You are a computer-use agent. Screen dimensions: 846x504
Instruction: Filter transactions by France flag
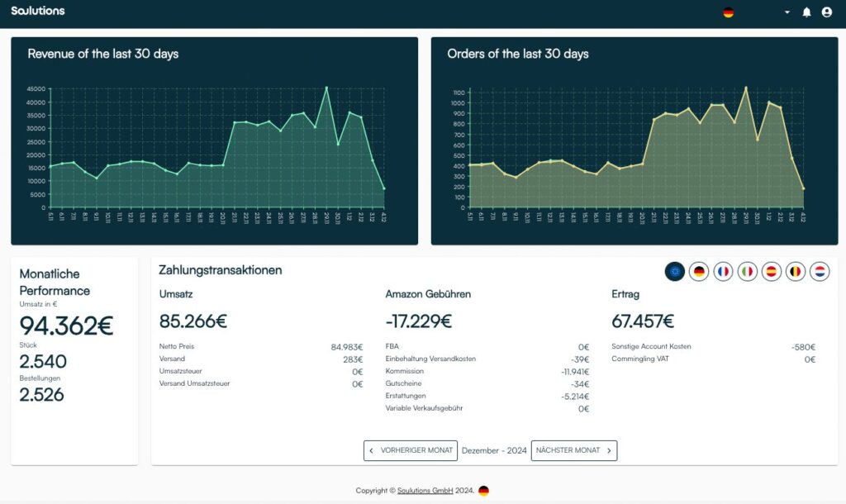point(723,271)
